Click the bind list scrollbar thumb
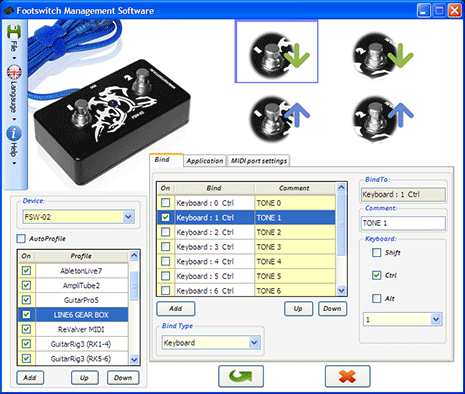The height and width of the screenshot is (394, 465). 341,224
